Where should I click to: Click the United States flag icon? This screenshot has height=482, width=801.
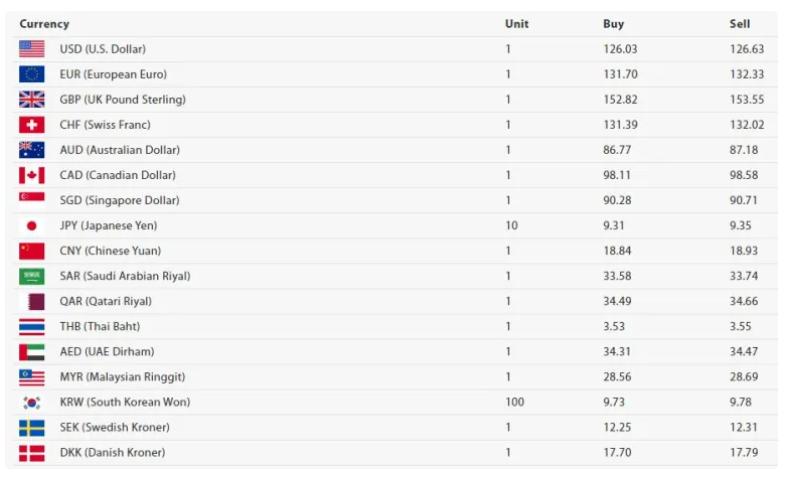(31, 49)
